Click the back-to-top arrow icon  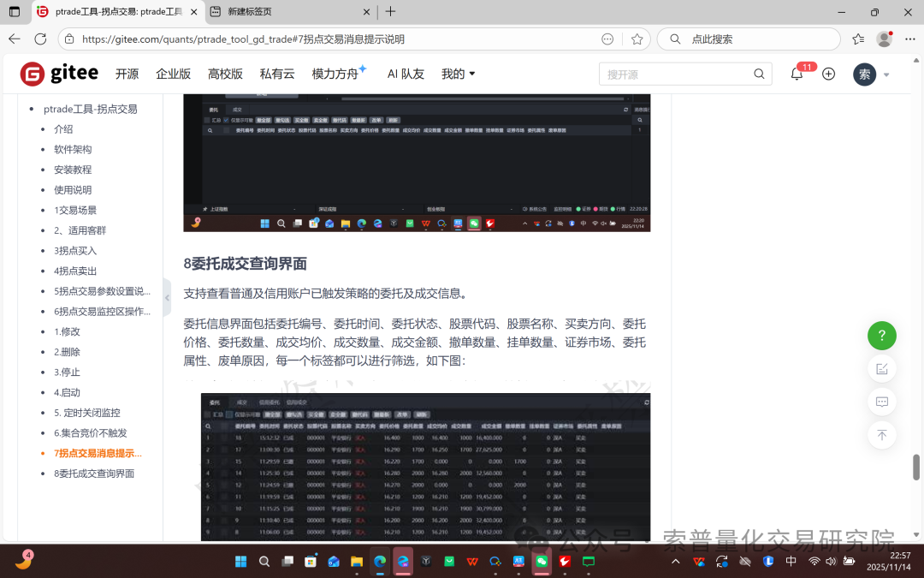click(882, 435)
